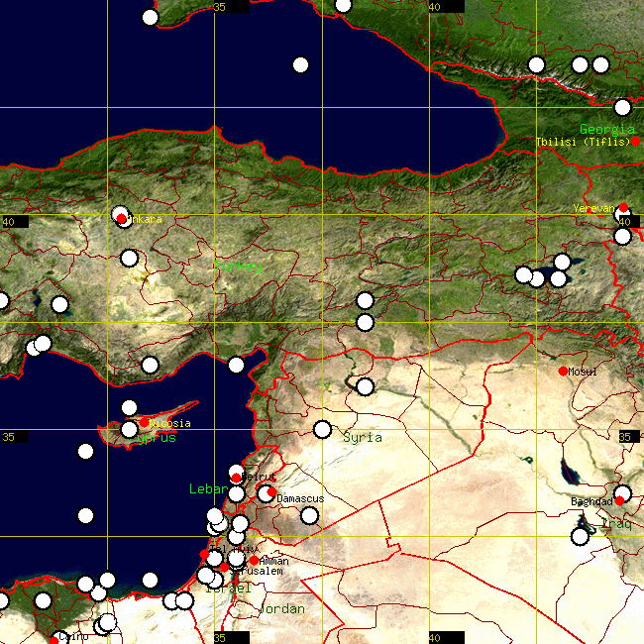Select the Cairo red city dot
This screenshot has width=644, height=644.
54,641
